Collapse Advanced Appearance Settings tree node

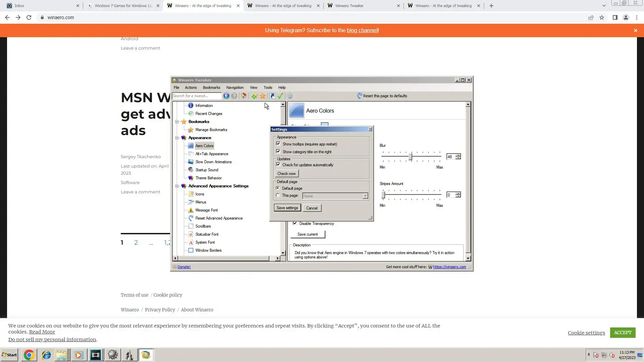[x=177, y=186]
